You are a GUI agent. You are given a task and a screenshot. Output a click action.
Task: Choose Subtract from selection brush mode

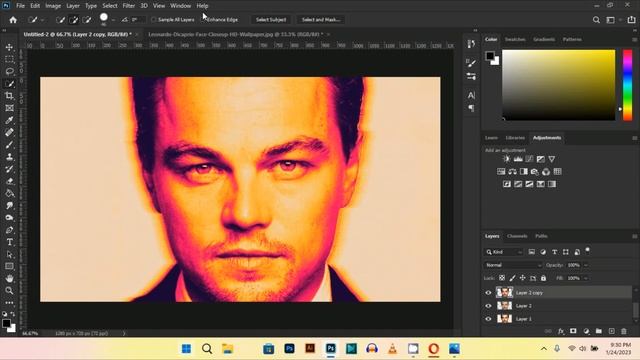click(x=87, y=20)
